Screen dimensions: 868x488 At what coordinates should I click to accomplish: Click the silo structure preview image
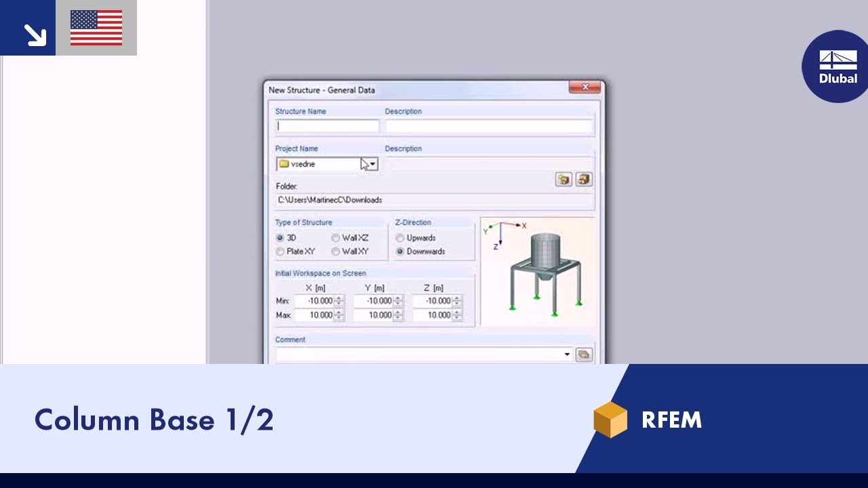[537, 272]
